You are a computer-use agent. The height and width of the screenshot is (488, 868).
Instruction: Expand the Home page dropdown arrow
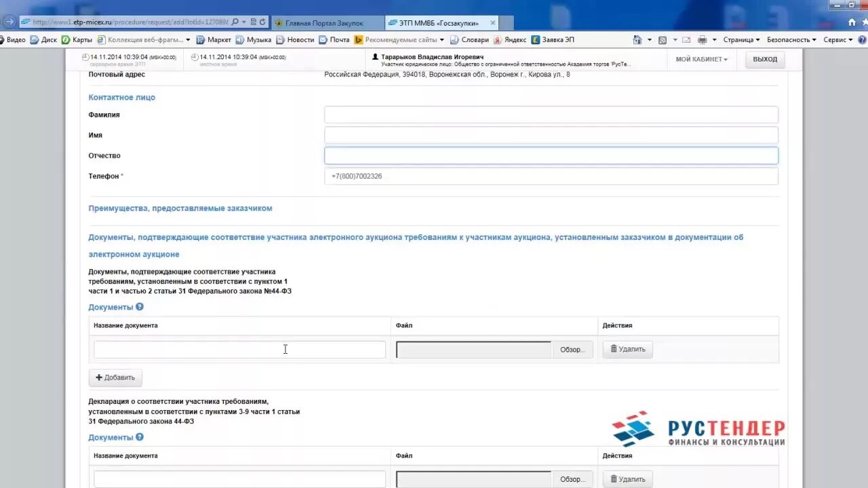click(649, 40)
